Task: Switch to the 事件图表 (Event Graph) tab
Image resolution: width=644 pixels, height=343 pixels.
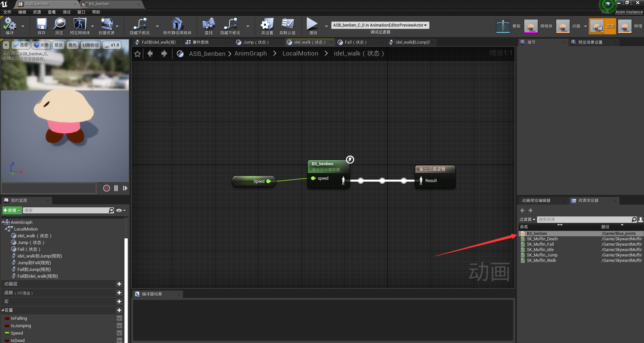Action: coord(201,42)
